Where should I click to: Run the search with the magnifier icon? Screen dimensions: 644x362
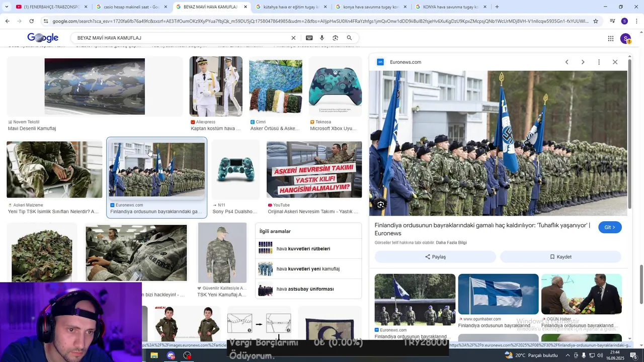[349, 38]
